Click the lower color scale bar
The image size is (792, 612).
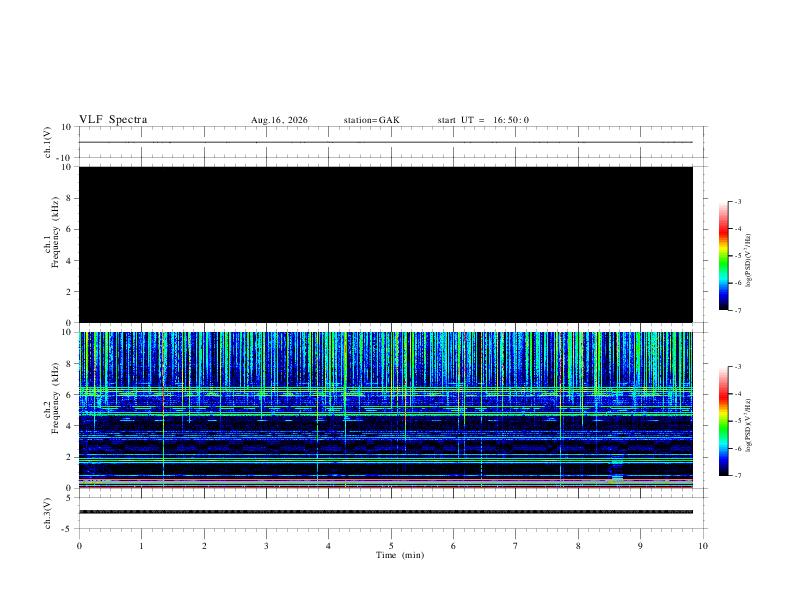click(724, 421)
